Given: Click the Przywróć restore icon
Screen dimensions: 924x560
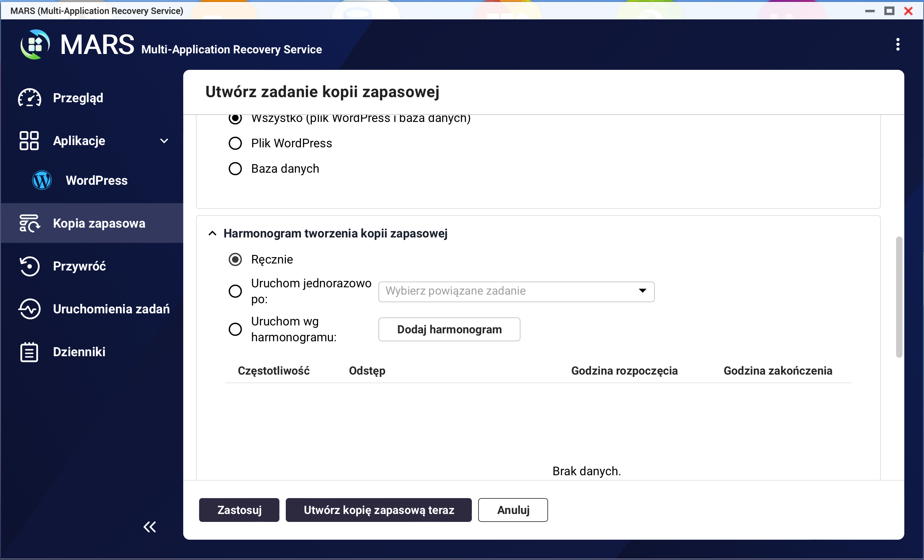Looking at the screenshot, I should (29, 266).
